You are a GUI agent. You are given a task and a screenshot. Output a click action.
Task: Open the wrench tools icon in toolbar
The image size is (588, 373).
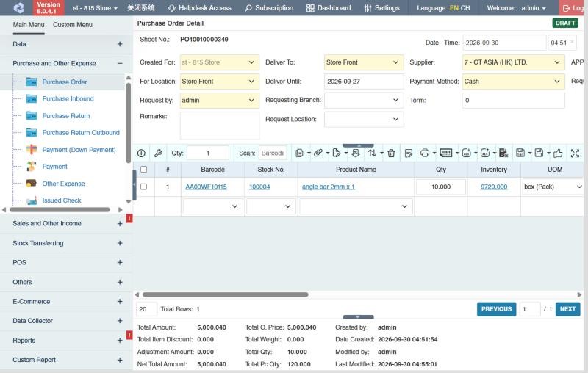[x=158, y=153]
